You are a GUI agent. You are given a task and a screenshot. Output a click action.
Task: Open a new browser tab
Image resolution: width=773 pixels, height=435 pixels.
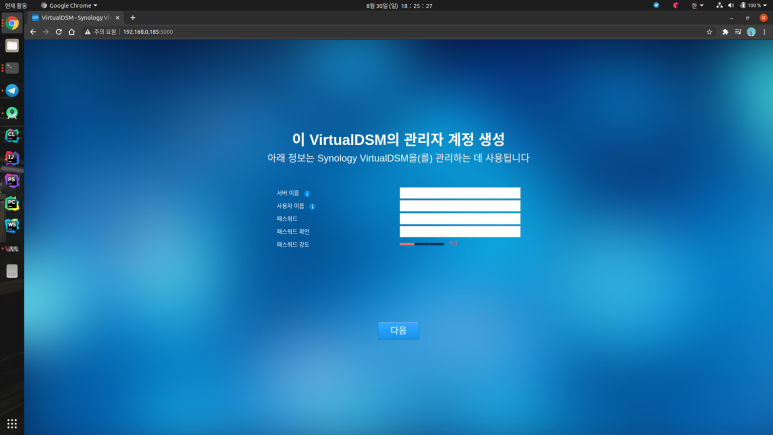(133, 18)
